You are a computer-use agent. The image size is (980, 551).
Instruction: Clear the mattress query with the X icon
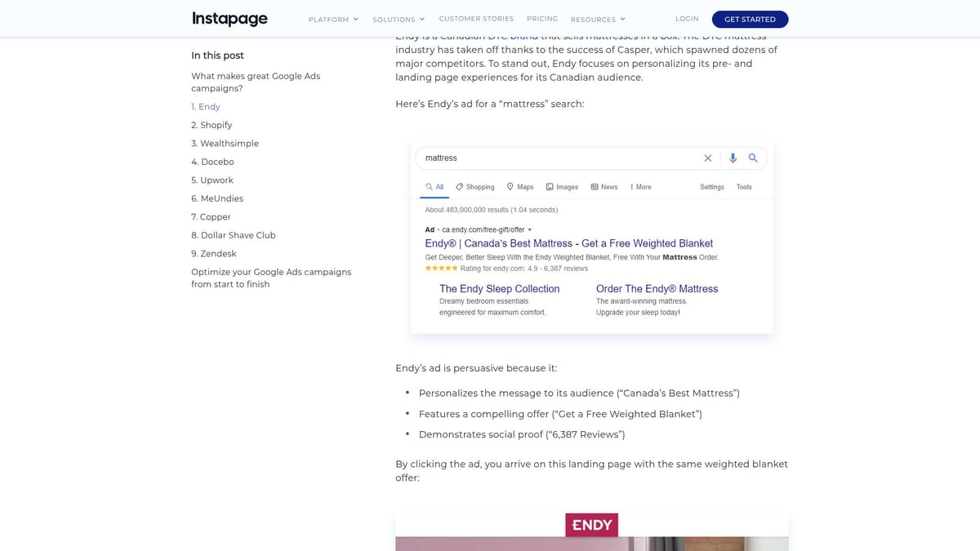tap(707, 158)
